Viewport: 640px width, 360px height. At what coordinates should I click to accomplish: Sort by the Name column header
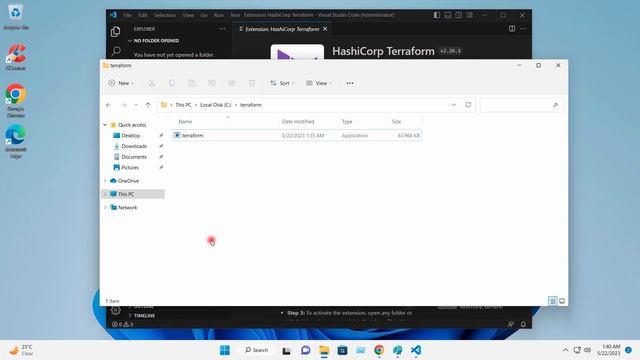pyautogui.click(x=185, y=122)
